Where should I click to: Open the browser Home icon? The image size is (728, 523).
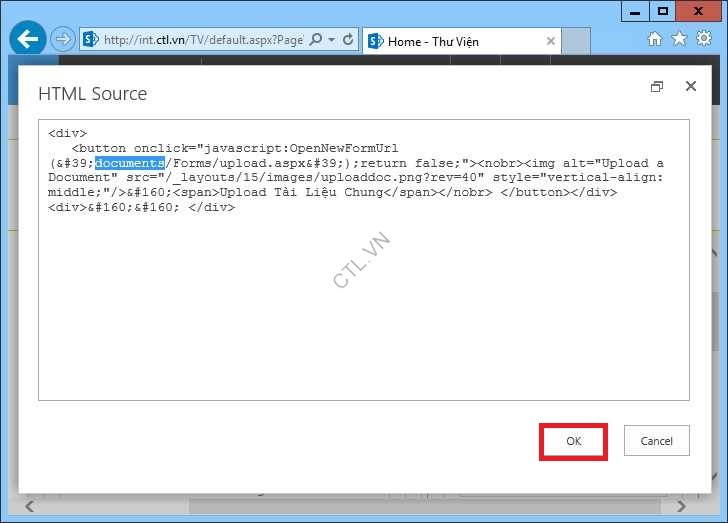click(655, 39)
